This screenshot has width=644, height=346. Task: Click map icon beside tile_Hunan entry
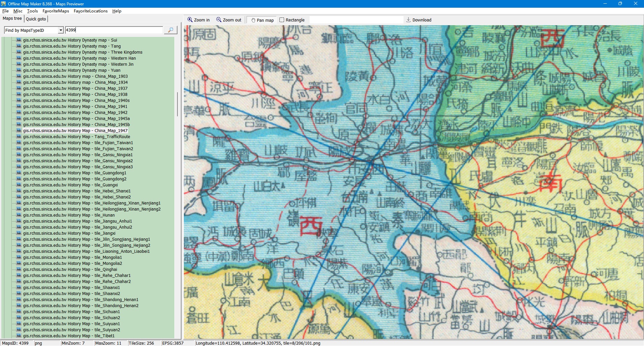coord(19,215)
